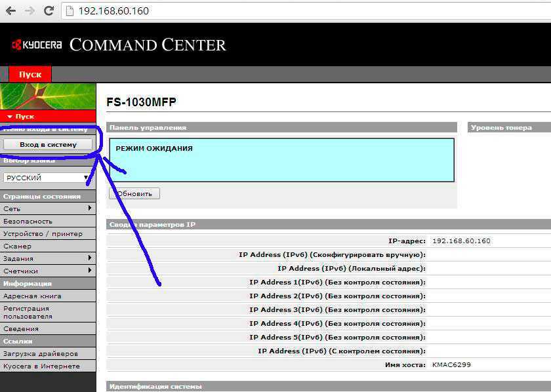This screenshot has width=551, height=392.
Task: Click the Вход в систему button
Action: (x=48, y=144)
